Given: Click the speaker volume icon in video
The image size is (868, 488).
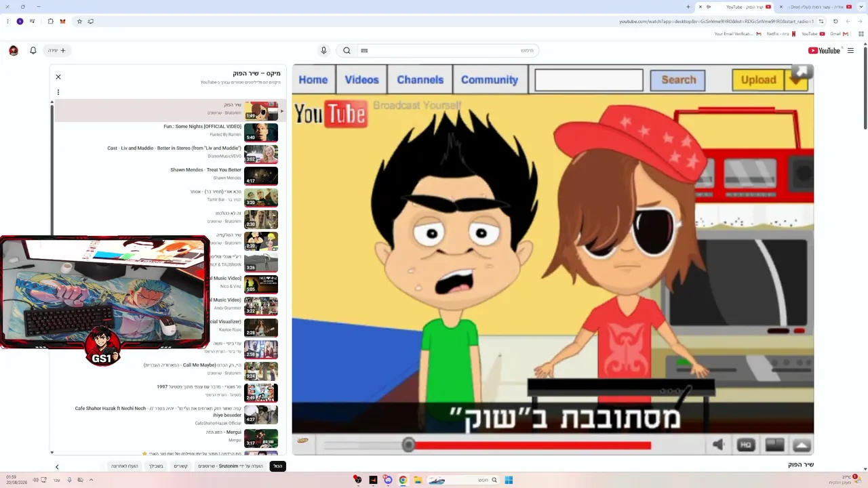Looking at the screenshot, I should (x=718, y=445).
